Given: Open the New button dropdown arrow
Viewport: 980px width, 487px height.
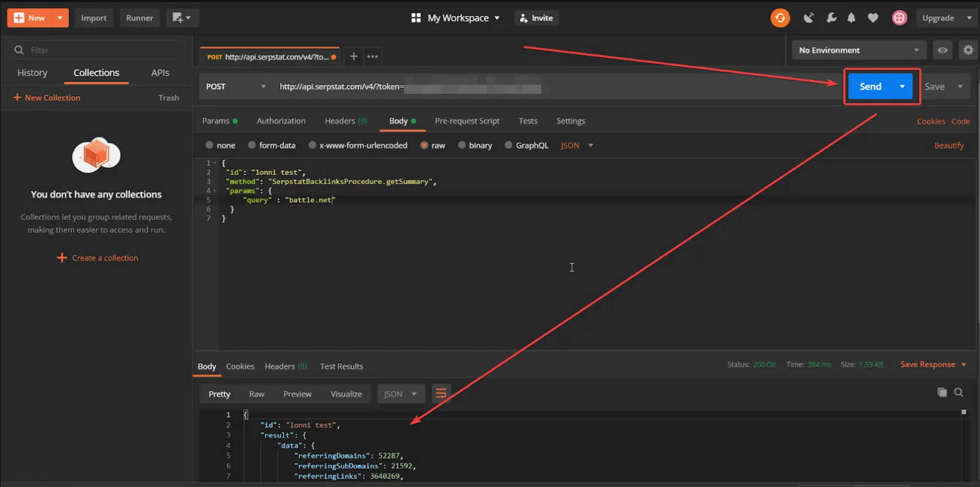Looking at the screenshot, I should tap(60, 18).
